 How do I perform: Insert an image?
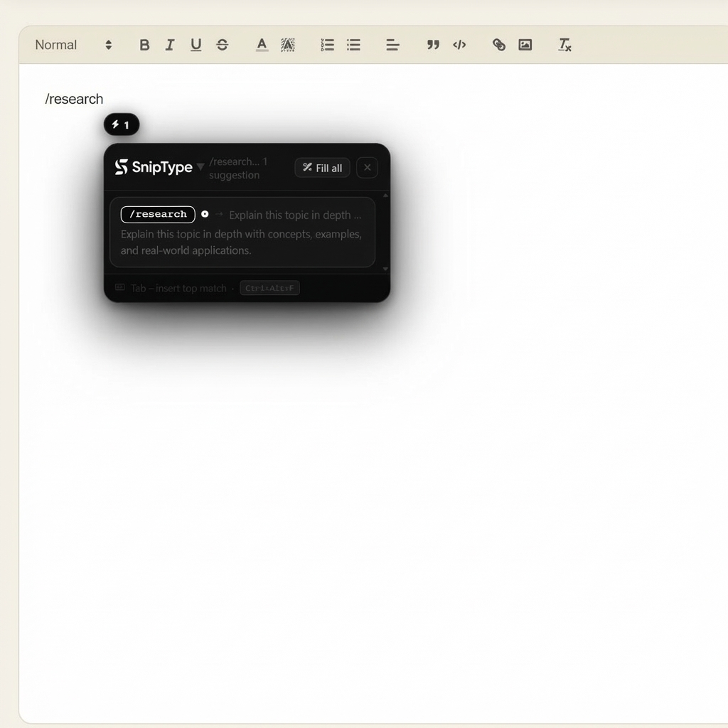pyautogui.click(x=525, y=45)
